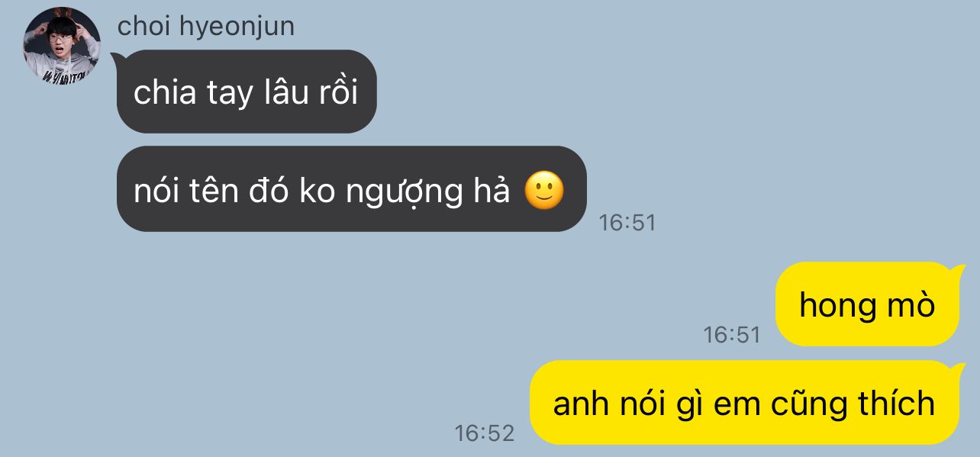Viewport: 980px width, 457px height.
Task: Click the slightly smiling face emoji
Action: pyautogui.click(x=545, y=191)
